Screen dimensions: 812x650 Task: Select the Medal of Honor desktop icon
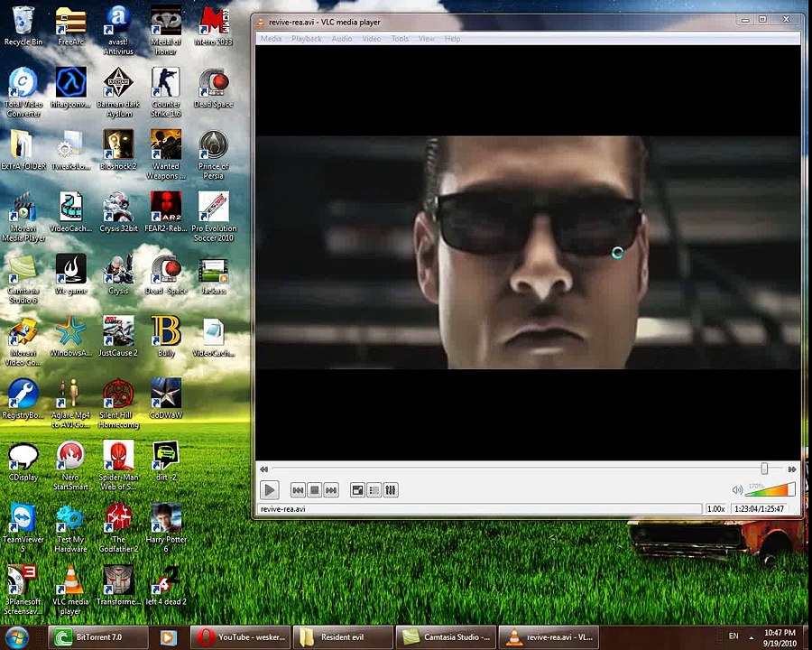pyautogui.click(x=166, y=30)
